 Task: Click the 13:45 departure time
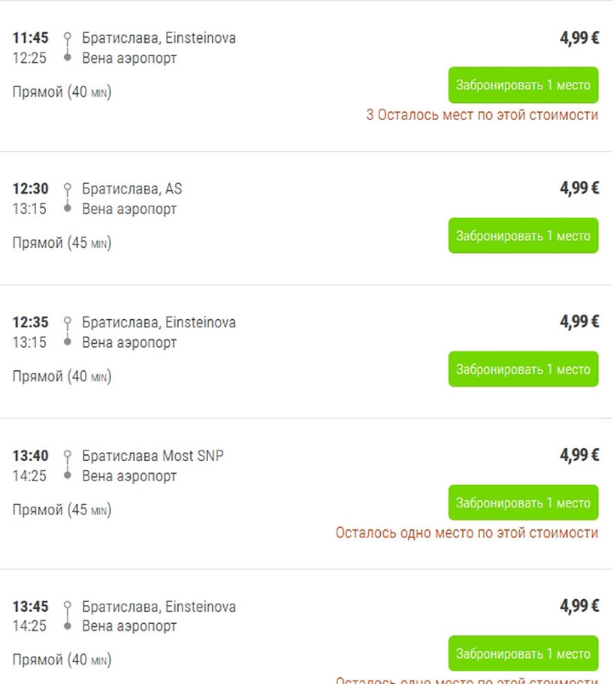pyautogui.click(x=30, y=606)
